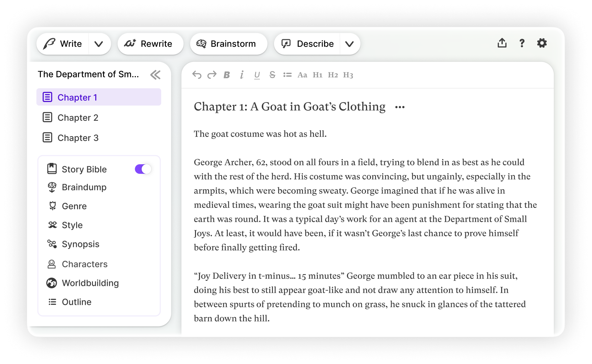This screenshot has width=592, height=364.
Task: Click the Rewrite button
Action: [x=150, y=44]
